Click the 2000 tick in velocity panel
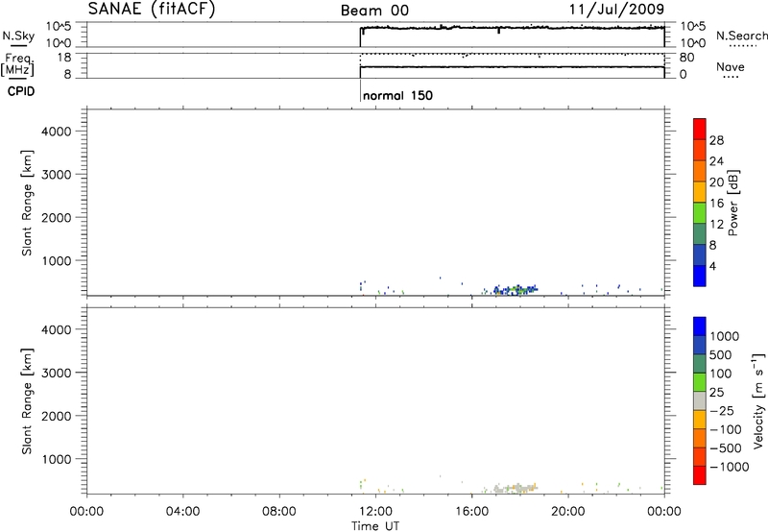Screen dimensions: 768x532 tap(57, 416)
